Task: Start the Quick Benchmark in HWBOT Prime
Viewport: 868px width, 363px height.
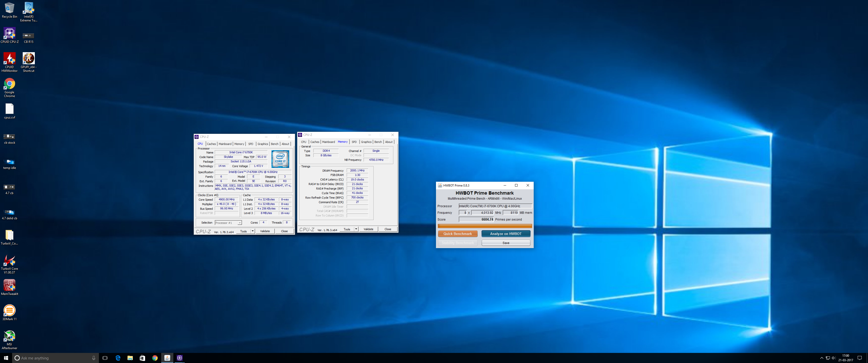Action: (x=457, y=234)
